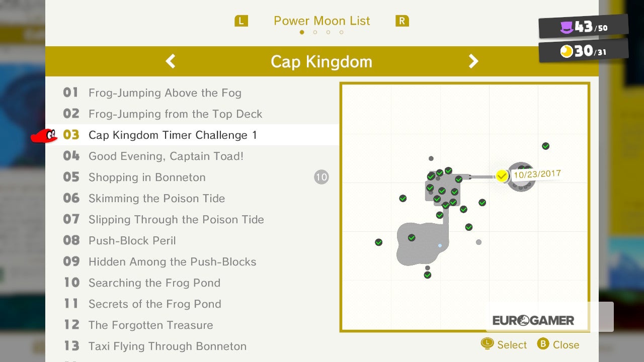Select the yellow highlighted moon checkmark on map
This screenshot has height=362, width=644.
pyautogui.click(x=502, y=176)
